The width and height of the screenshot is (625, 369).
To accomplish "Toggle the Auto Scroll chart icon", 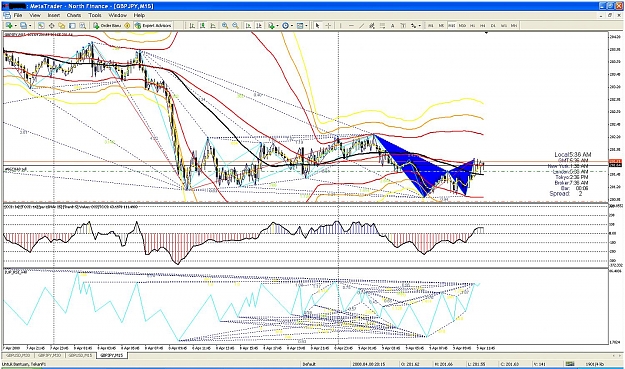I will tap(248, 26).
